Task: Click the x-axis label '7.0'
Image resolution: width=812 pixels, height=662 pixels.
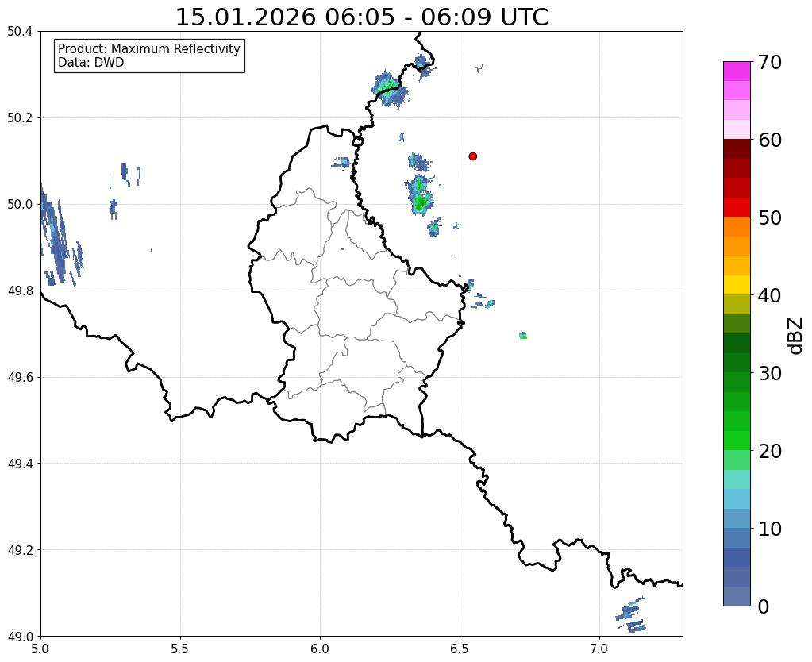Action: [599, 649]
